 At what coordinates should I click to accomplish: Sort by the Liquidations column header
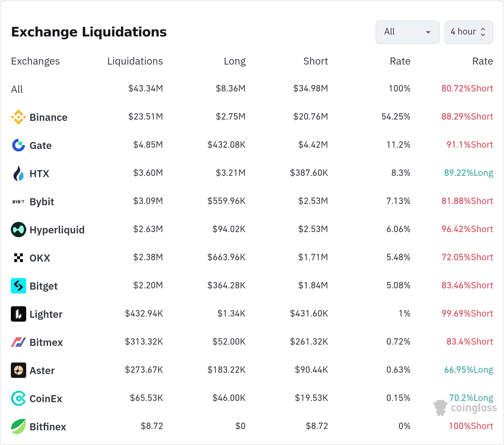pyautogui.click(x=135, y=61)
